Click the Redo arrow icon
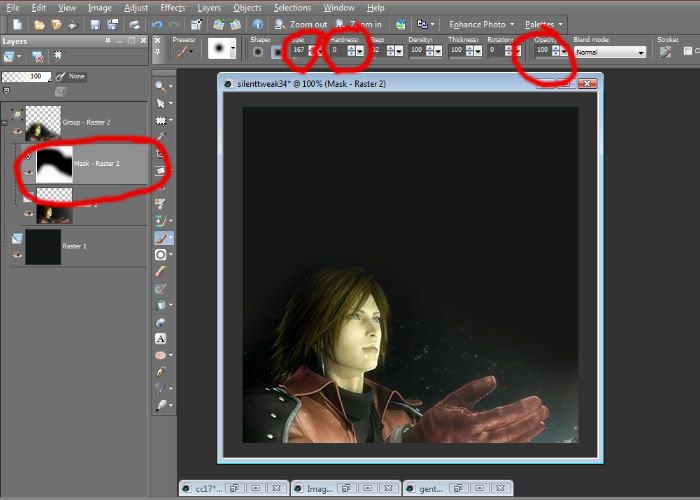 [174, 25]
